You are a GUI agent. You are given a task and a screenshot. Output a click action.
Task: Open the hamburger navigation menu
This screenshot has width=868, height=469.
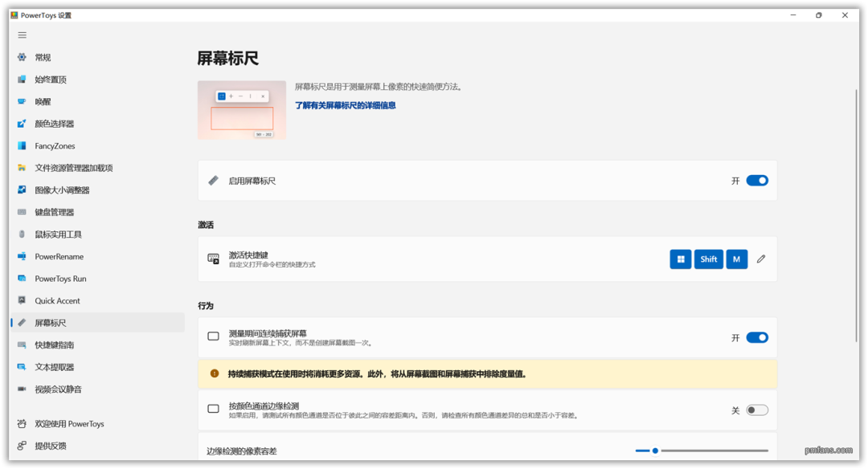23,35
